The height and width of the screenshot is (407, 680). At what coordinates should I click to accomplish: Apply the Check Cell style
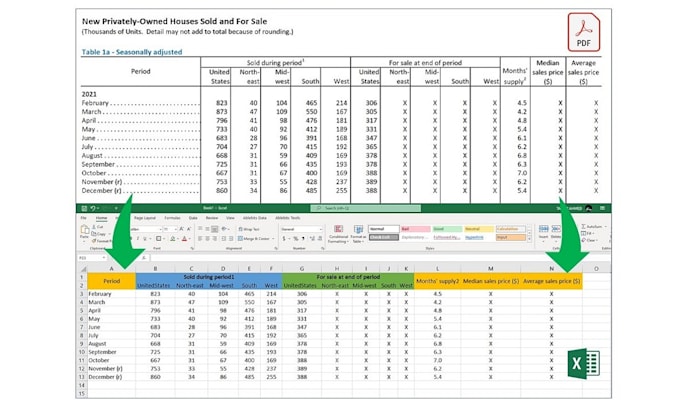[384, 237]
